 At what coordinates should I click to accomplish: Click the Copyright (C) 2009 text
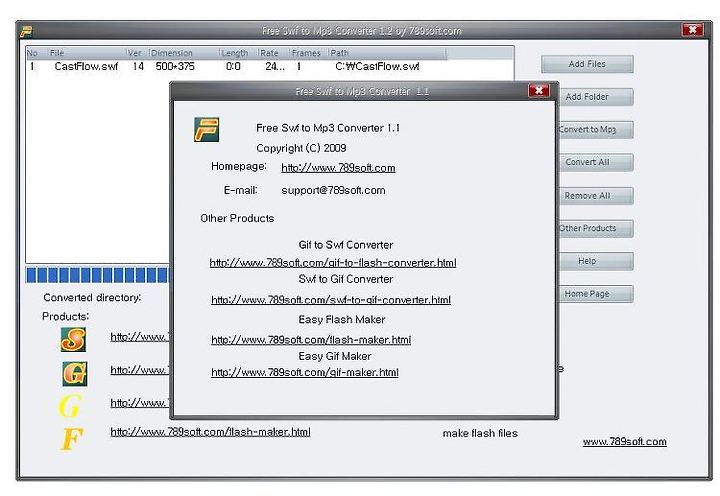(x=301, y=148)
